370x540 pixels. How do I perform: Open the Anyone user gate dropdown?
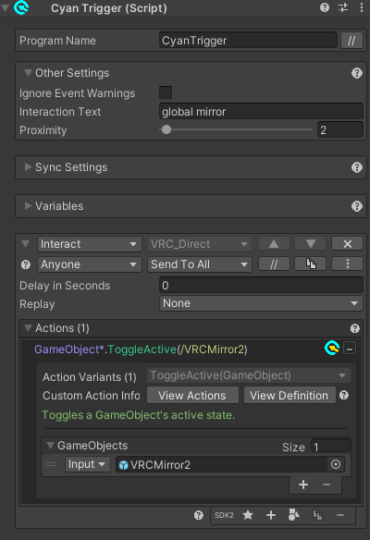click(x=89, y=264)
